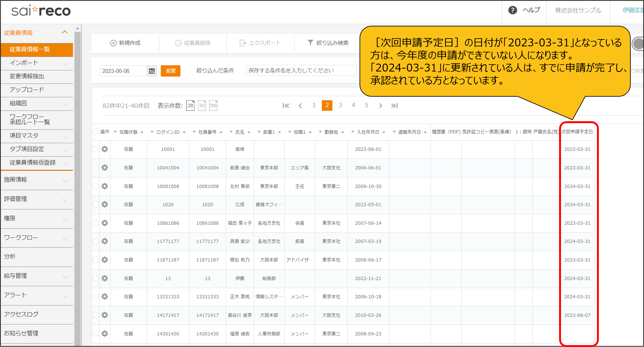This screenshot has height=347, width=644.
Task: Open 分析 sidebar item
Action: pos(37,257)
